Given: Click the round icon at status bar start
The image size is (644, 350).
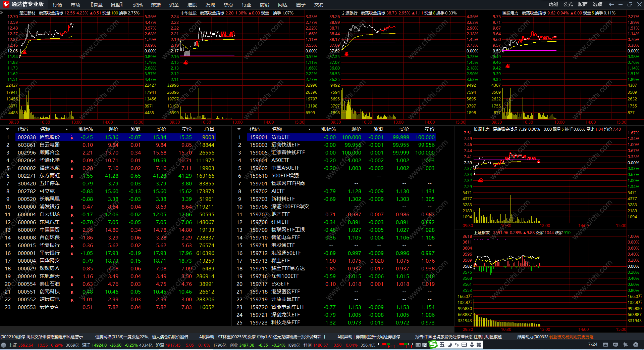Looking at the screenshot, I should click(4, 345).
